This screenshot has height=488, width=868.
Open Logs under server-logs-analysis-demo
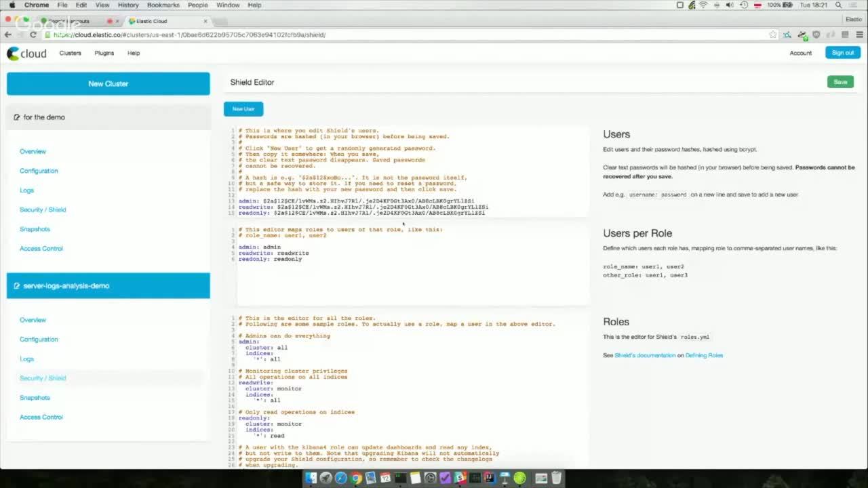tap(26, 359)
